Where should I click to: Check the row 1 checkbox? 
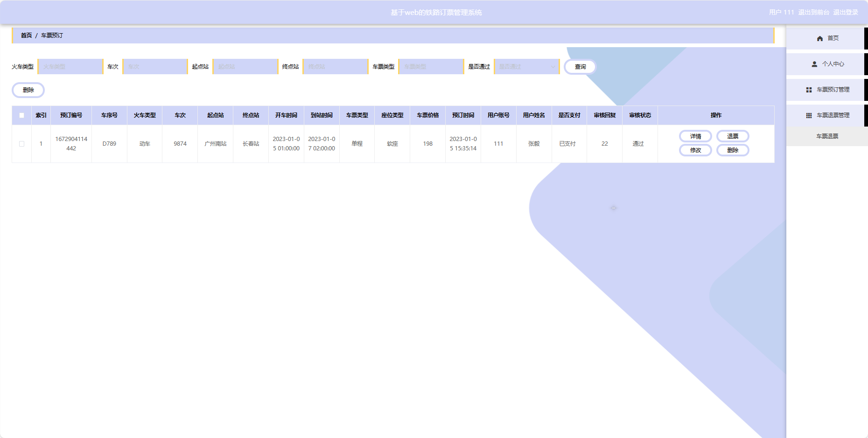[21, 144]
